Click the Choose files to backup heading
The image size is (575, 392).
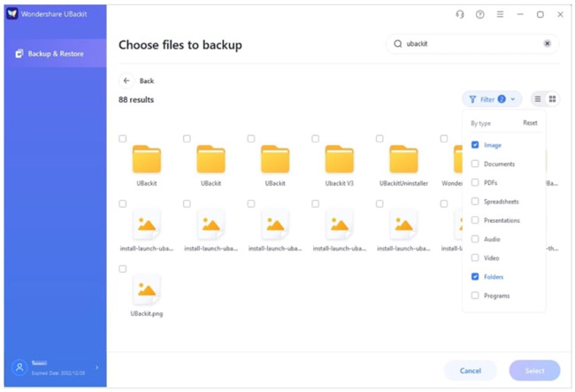pyautogui.click(x=180, y=45)
